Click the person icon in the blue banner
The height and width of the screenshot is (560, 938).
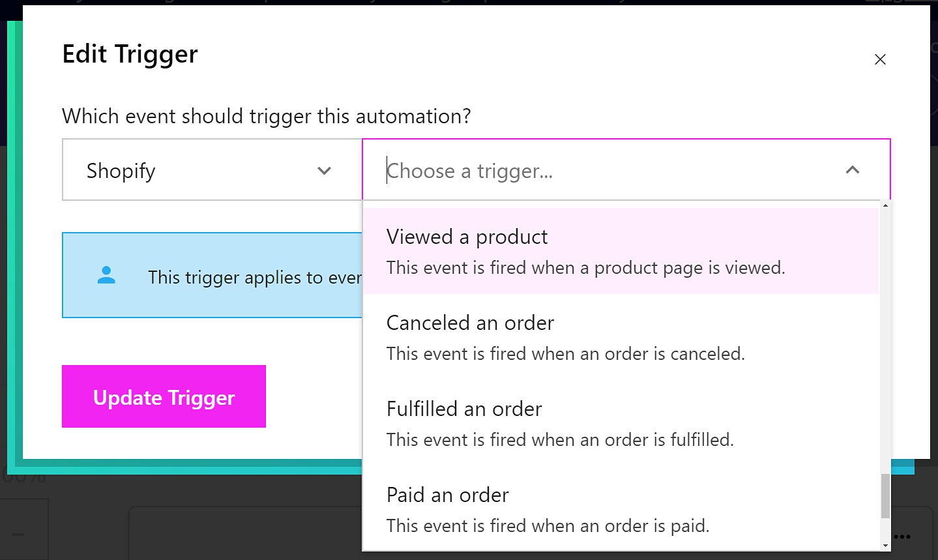107,275
